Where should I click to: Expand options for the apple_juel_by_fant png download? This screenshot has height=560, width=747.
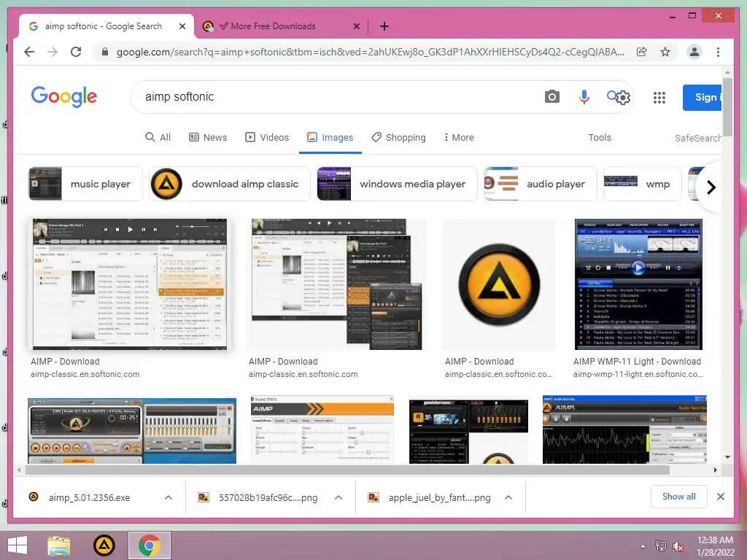[508, 497]
